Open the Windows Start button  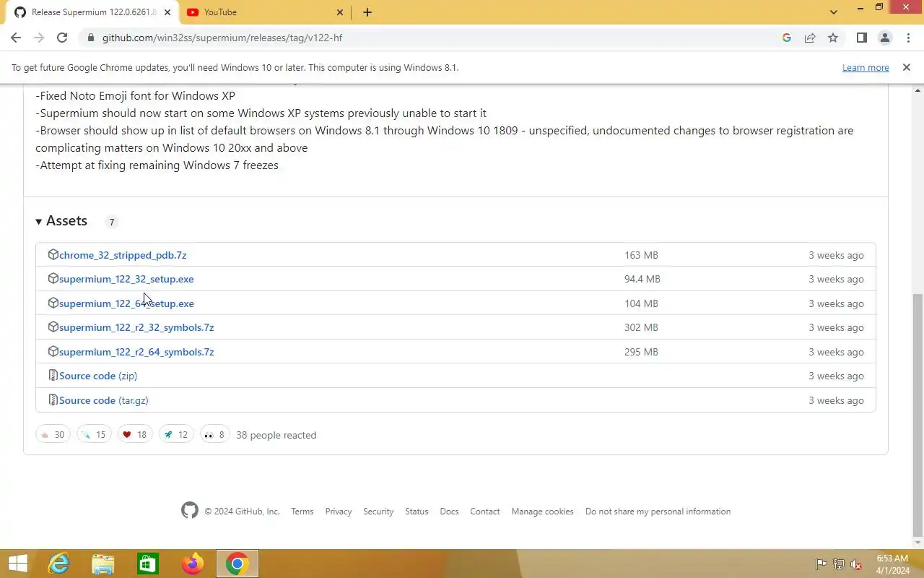(17, 564)
